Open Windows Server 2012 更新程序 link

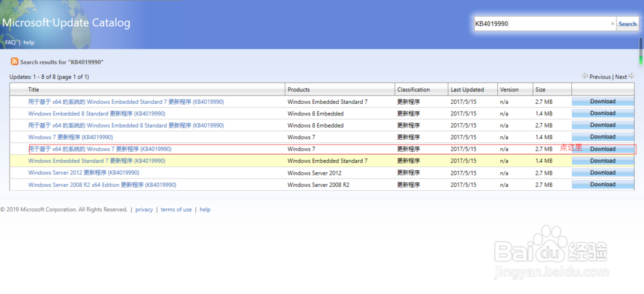point(83,173)
